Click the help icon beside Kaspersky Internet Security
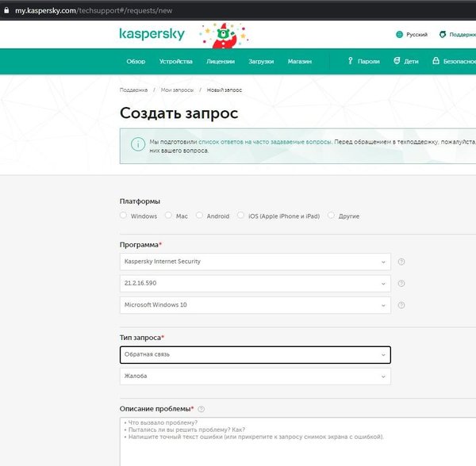Viewport: 476px width, 466px height. pyautogui.click(x=401, y=262)
